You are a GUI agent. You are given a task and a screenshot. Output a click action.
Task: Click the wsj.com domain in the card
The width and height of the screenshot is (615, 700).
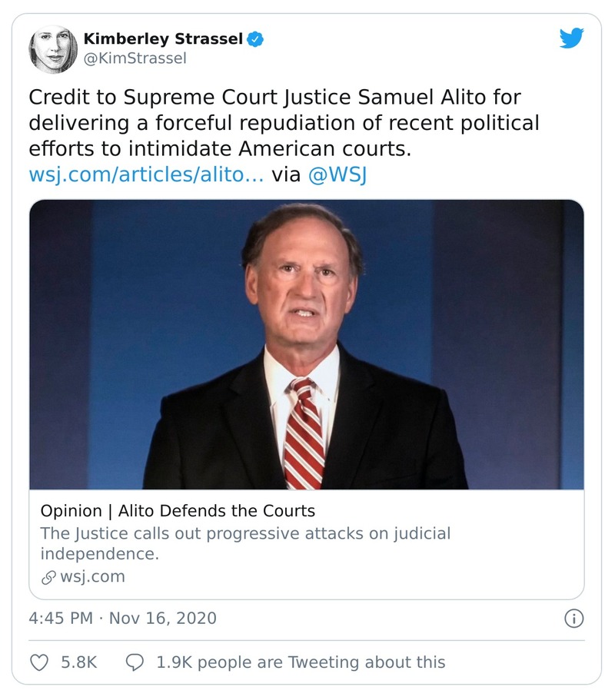click(x=91, y=577)
